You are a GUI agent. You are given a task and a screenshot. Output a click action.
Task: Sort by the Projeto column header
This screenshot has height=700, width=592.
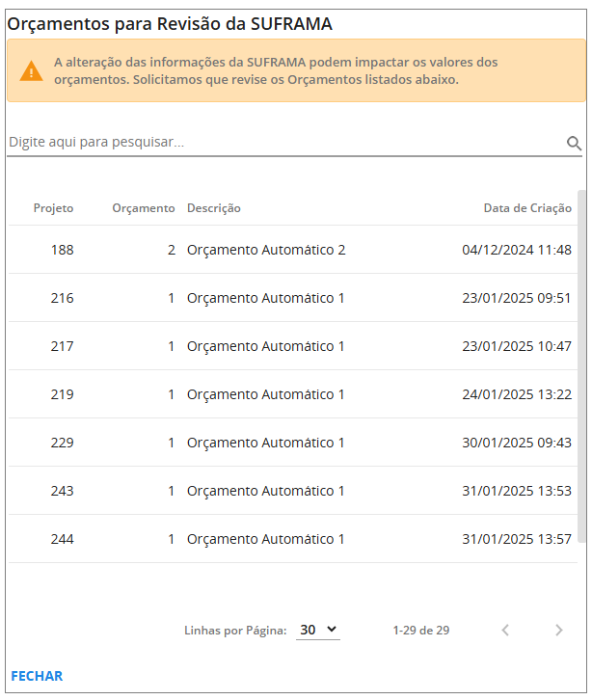coord(53,208)
